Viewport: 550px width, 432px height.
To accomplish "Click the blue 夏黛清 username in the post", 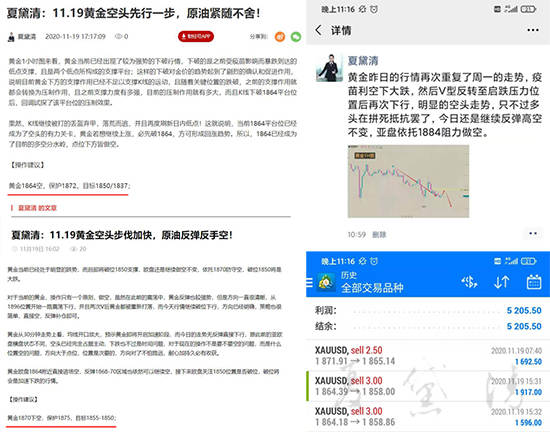I will [x=363, y=61].
